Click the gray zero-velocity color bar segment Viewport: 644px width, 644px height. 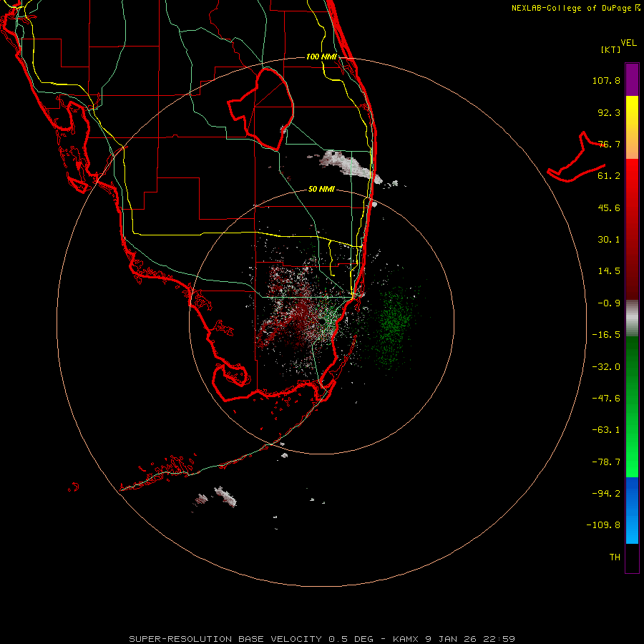pos(632,318)
